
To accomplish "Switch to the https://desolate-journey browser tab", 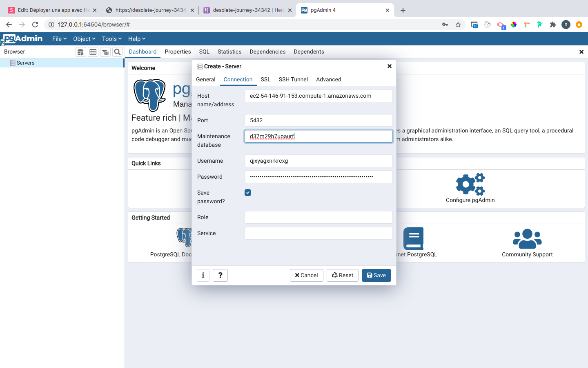I will [x=149, y=10].
